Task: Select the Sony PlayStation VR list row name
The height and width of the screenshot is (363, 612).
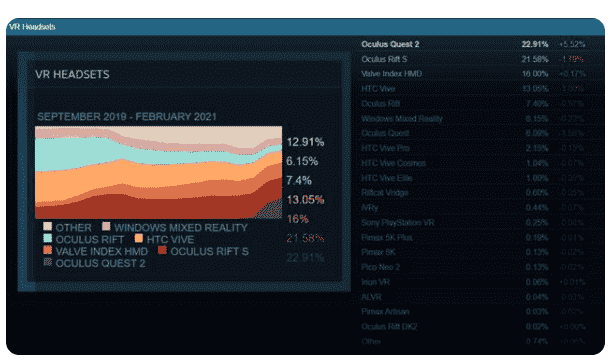Action: click(x=397, y=222)
